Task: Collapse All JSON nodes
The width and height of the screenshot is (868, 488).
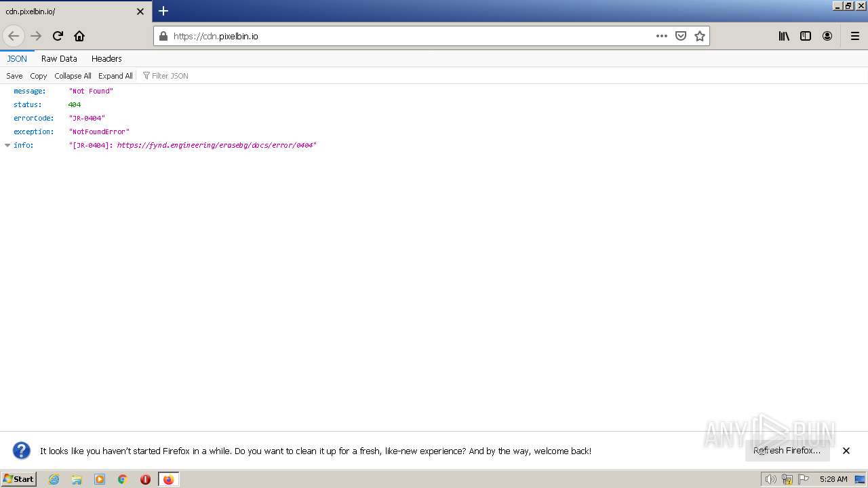Action: [73, 76]
